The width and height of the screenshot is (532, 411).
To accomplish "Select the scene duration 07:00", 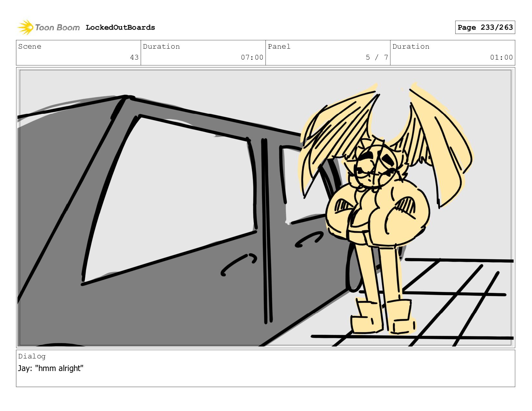I will point(252,57).
